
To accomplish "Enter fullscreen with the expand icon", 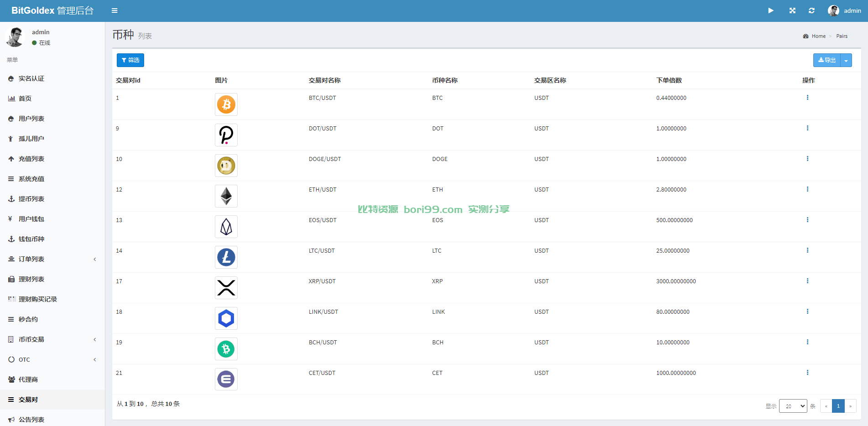I will tap(792, 10).
